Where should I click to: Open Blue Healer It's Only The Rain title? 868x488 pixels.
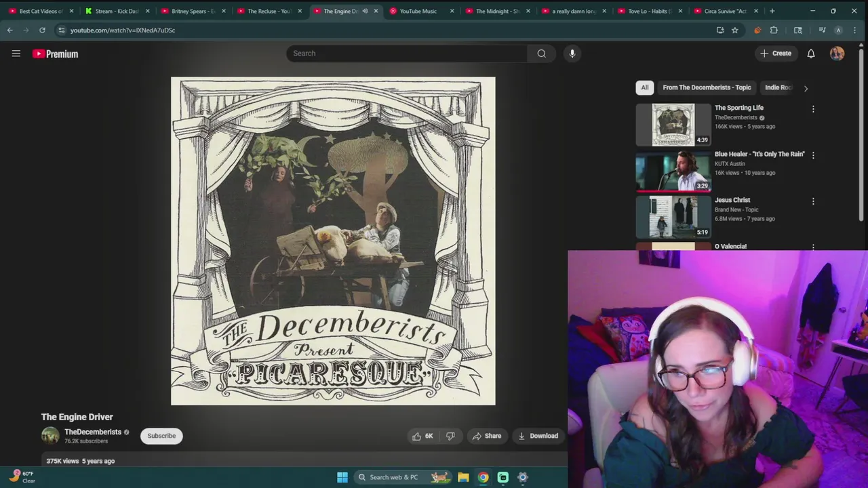[759, 154]
